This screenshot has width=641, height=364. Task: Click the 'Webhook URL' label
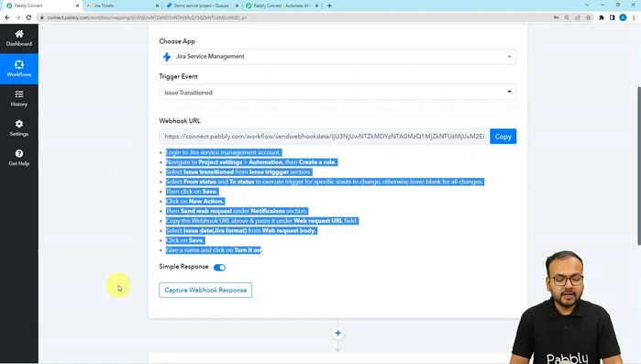[x=180, y=121]
